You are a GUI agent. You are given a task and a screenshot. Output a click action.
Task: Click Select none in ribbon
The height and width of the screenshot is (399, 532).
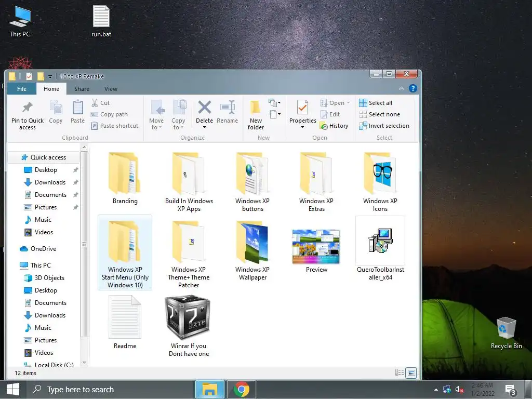(380, 114)
